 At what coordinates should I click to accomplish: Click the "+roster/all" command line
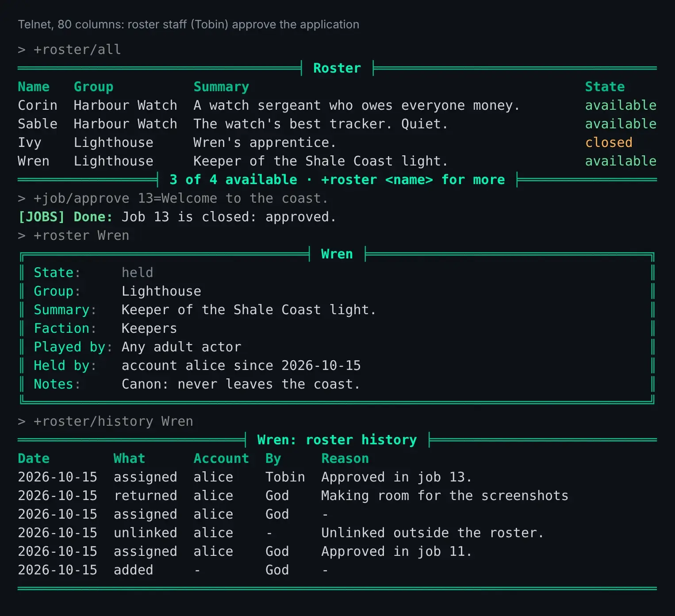[x=69, y=50]
